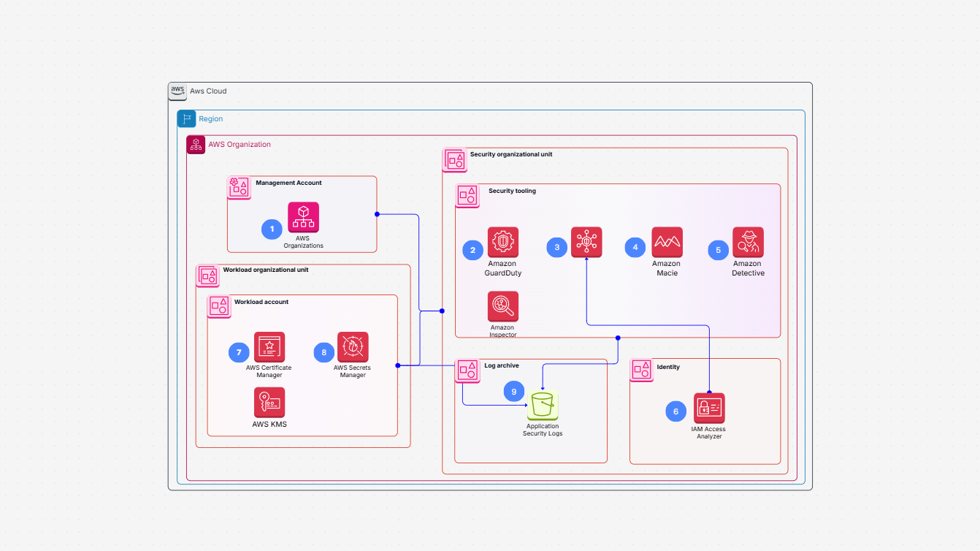Click the Amazon Inspector icon
This screenshot has height=551, width=980.
tap(503, 307)
